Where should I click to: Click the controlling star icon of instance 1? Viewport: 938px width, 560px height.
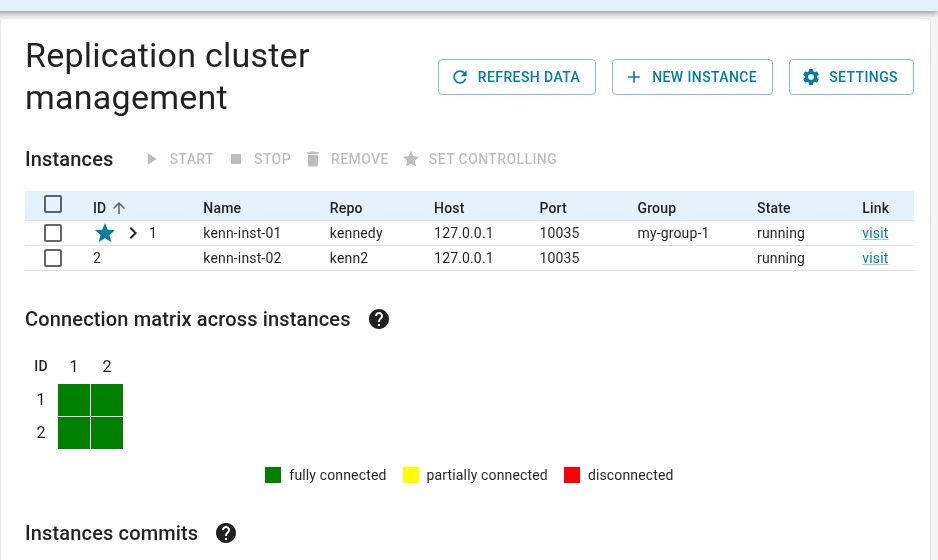click(x=105, y=233)
